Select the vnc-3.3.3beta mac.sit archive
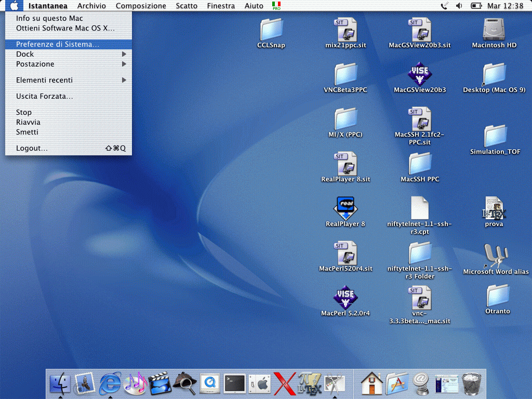Image resolution: width=532 pixels, height=399 pixels. coord(420,298)
